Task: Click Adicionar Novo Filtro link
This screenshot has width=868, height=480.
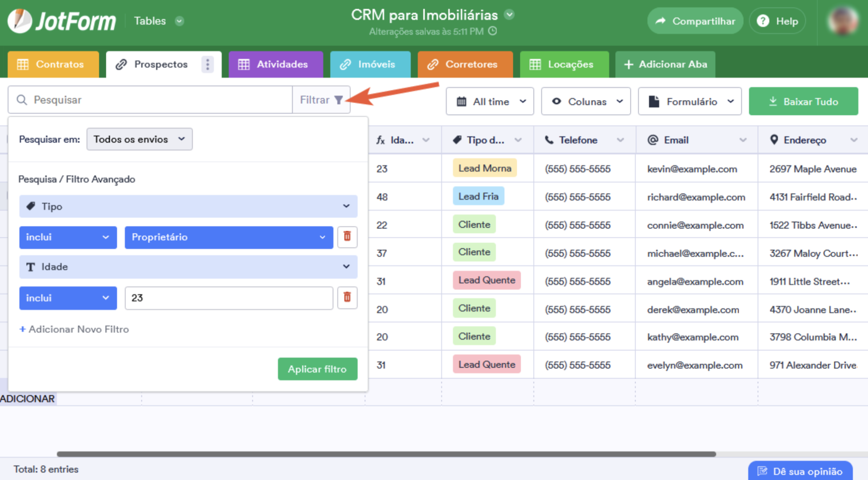Action: coord(74,329)
